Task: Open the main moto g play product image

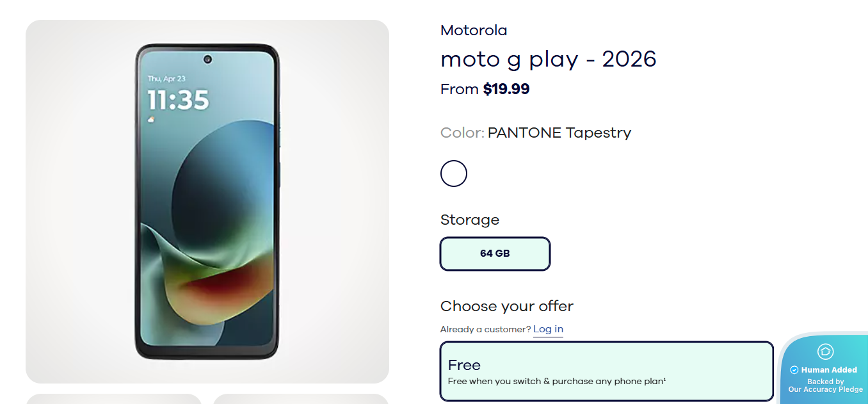Action: point(207,202)
